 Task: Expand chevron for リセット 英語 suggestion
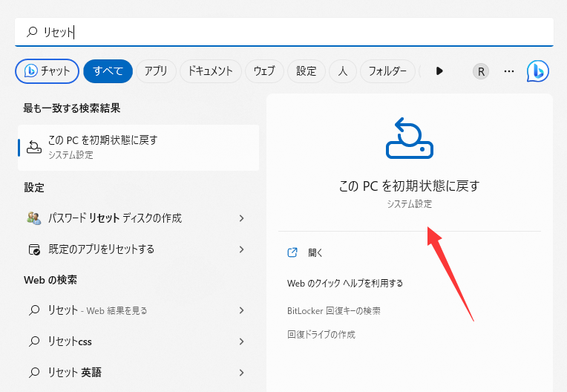click(x=241, y=373)
